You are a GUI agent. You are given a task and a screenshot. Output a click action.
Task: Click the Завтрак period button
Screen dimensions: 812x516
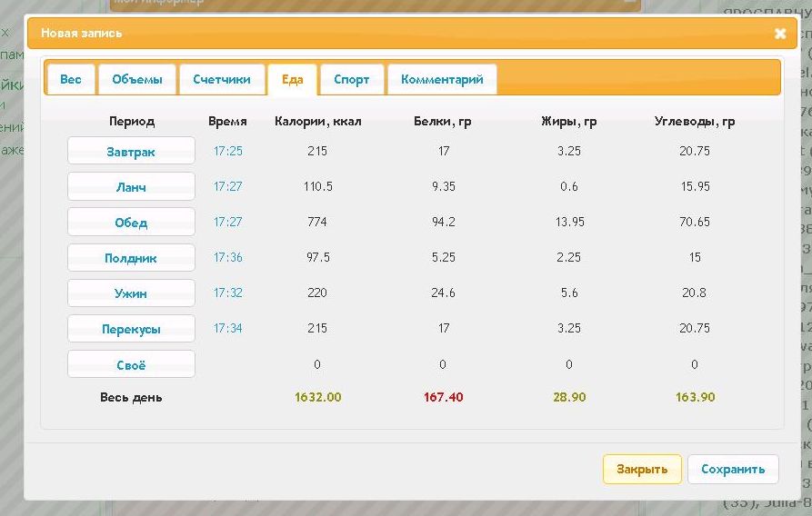point(131,151)
